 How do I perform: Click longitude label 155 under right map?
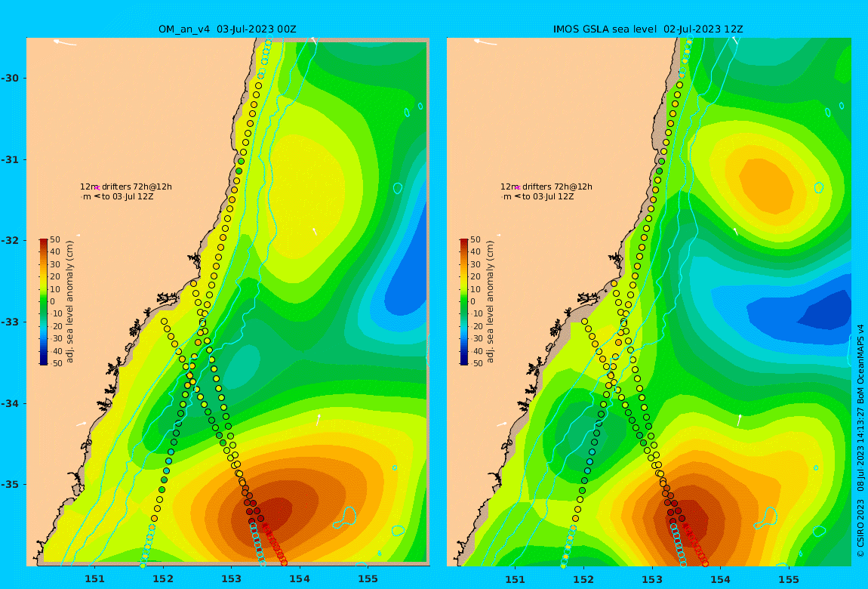[789, 579]
